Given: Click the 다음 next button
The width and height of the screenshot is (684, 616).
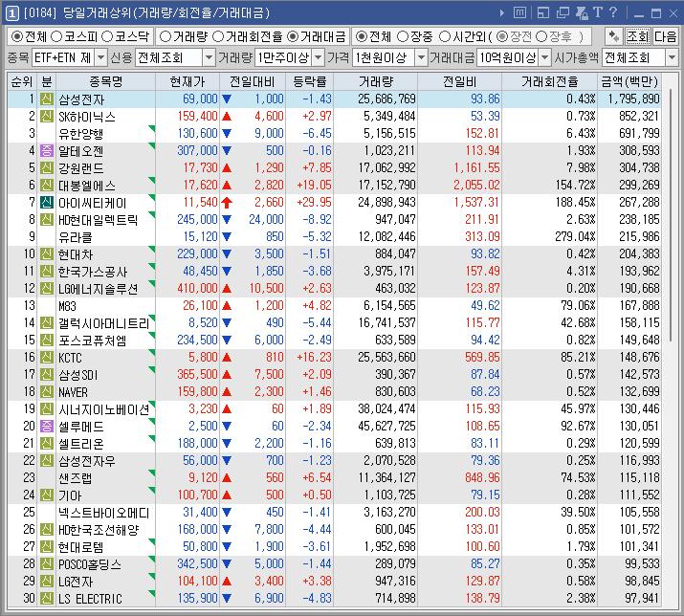Looking at the screenshot, I should tap(665, 36).
